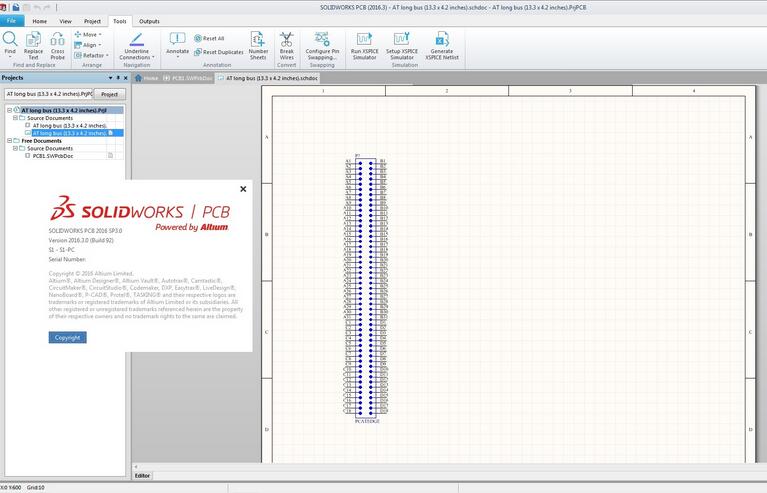Screen dimensions: 767x493
Task: Pin the Projects panel
Action: click(x=118, y=78)
